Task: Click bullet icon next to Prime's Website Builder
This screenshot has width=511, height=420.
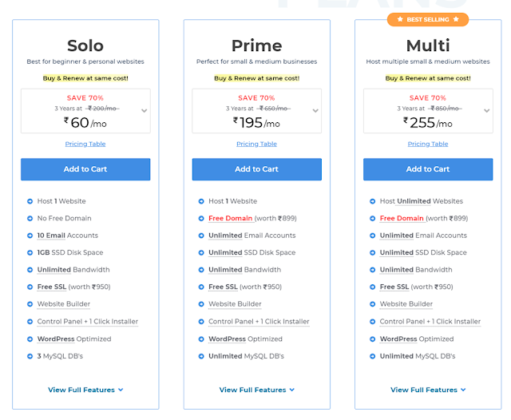Action: click(201, 304)
